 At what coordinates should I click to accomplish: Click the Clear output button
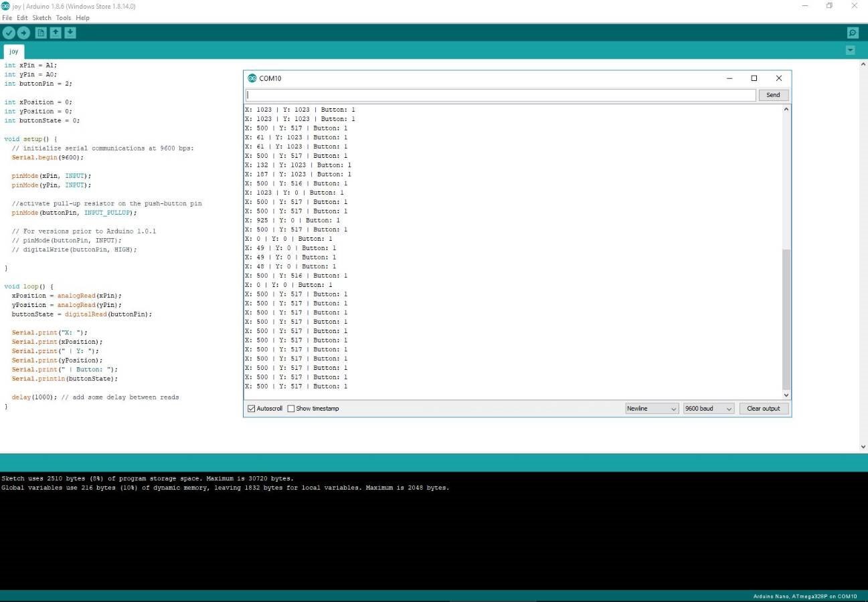click(764, 409)
